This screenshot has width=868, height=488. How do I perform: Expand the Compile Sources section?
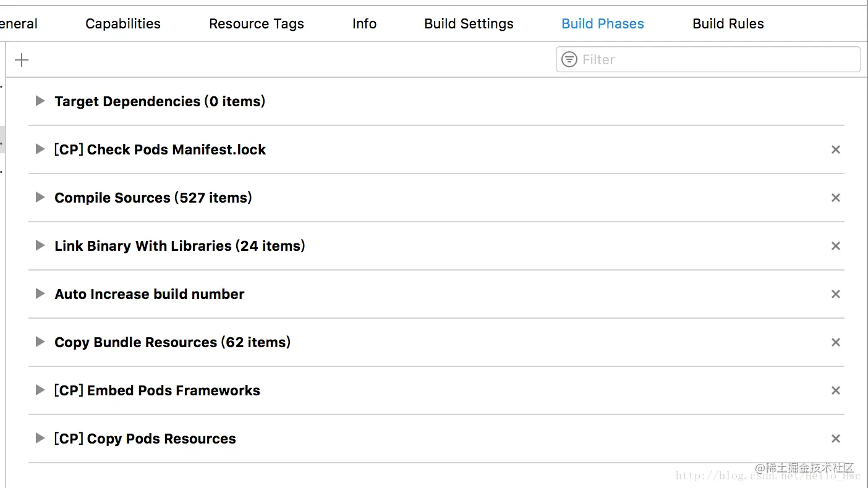[40, 198]
